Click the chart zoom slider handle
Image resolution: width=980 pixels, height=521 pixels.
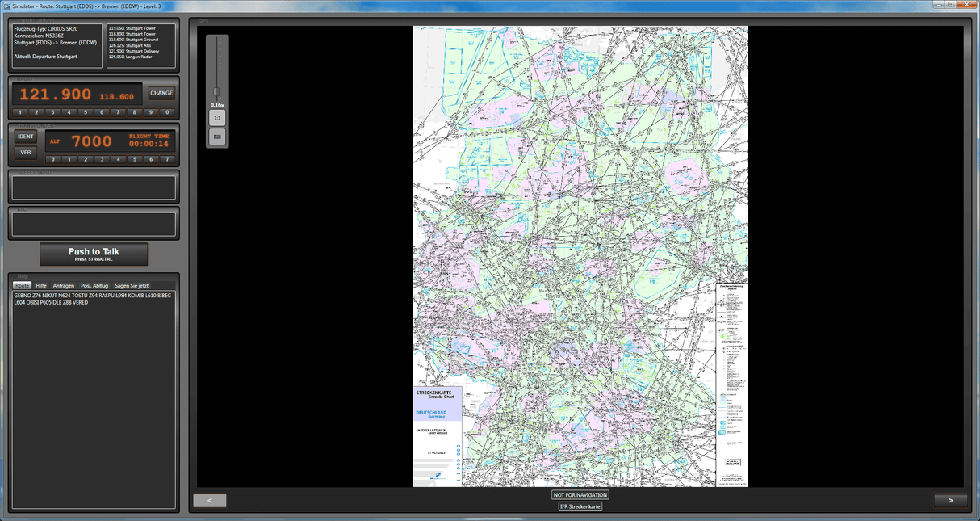point(216,91)
